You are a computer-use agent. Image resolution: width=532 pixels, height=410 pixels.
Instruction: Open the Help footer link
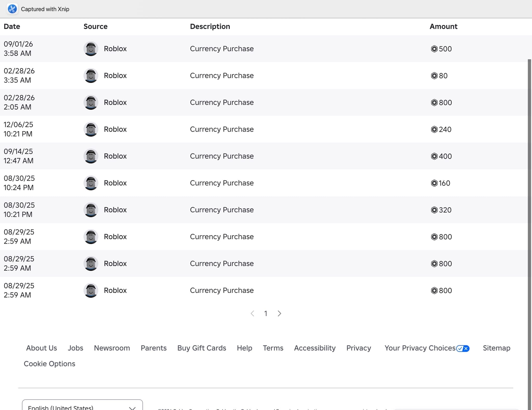pos(244,348)
